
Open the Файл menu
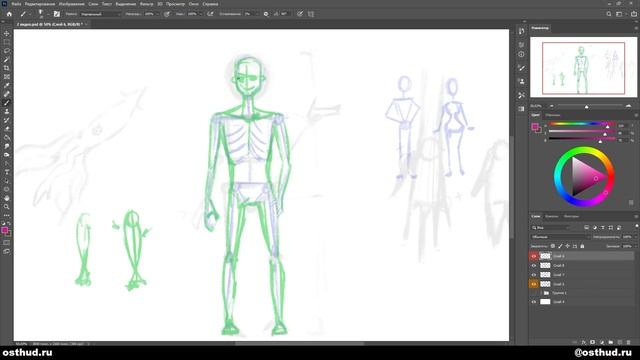click(x=16, y=4)
